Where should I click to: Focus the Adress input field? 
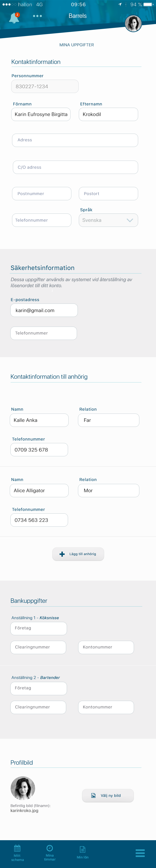coord(75,140)
